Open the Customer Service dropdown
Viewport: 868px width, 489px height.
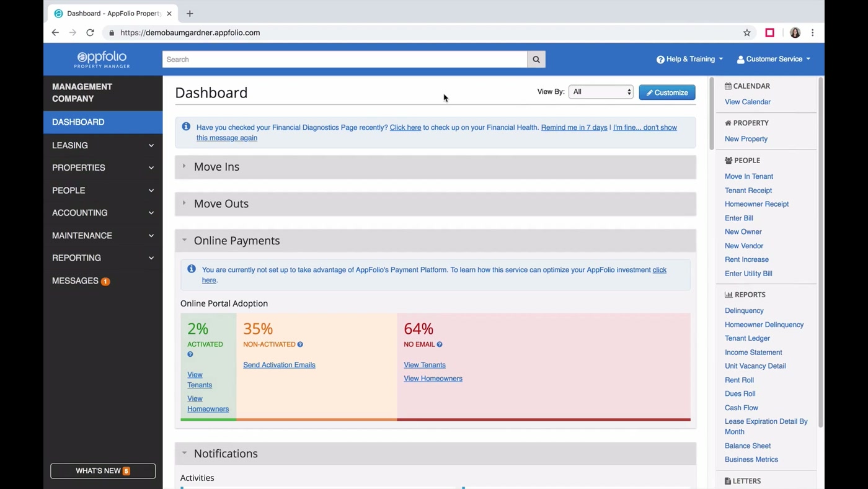coord(773,59)
